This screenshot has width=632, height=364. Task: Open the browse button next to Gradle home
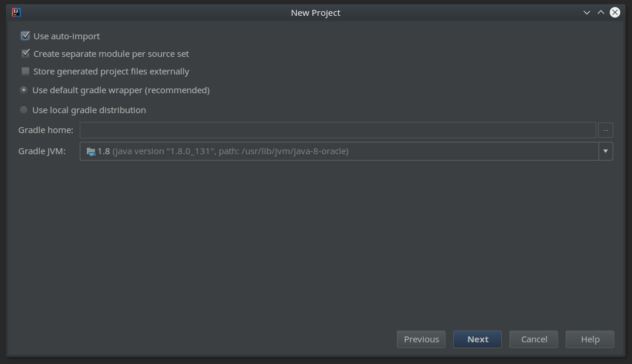point(605,130)
